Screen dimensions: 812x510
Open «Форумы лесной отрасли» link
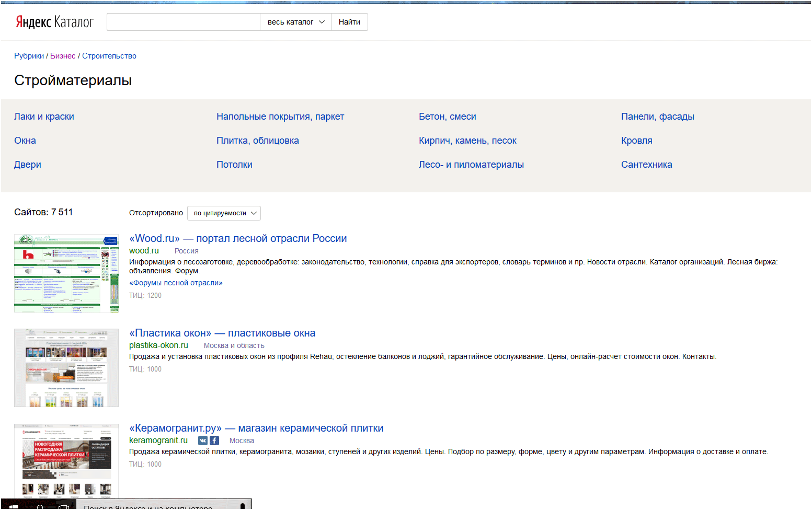pyautogui.click(x=176, y=283)
